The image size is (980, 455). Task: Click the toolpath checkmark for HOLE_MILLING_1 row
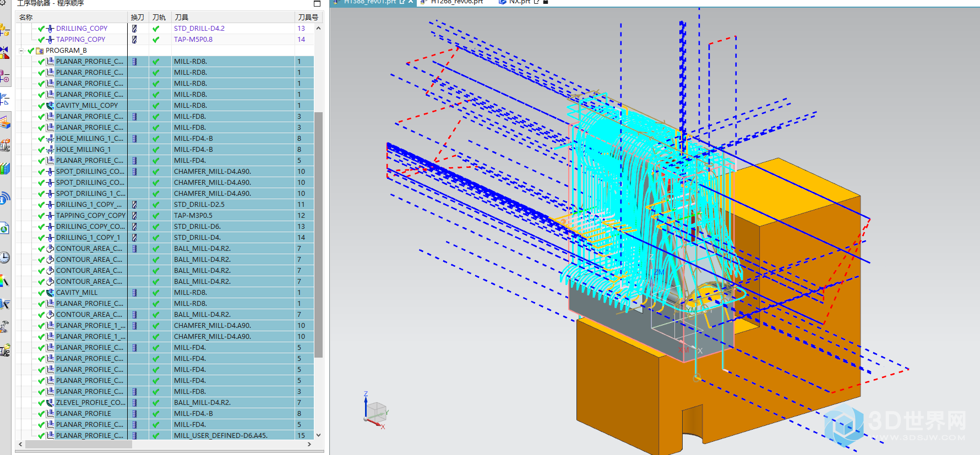pos(156,149)
